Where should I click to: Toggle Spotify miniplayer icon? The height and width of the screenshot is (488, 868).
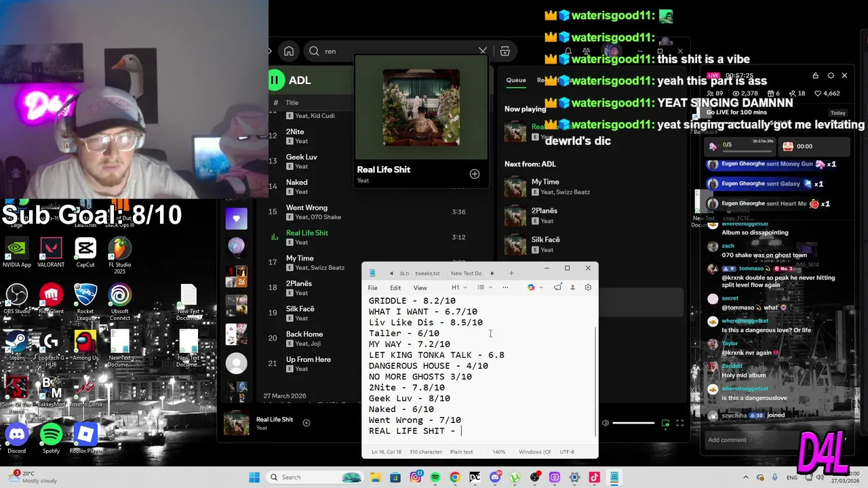(x=665, y=423)
